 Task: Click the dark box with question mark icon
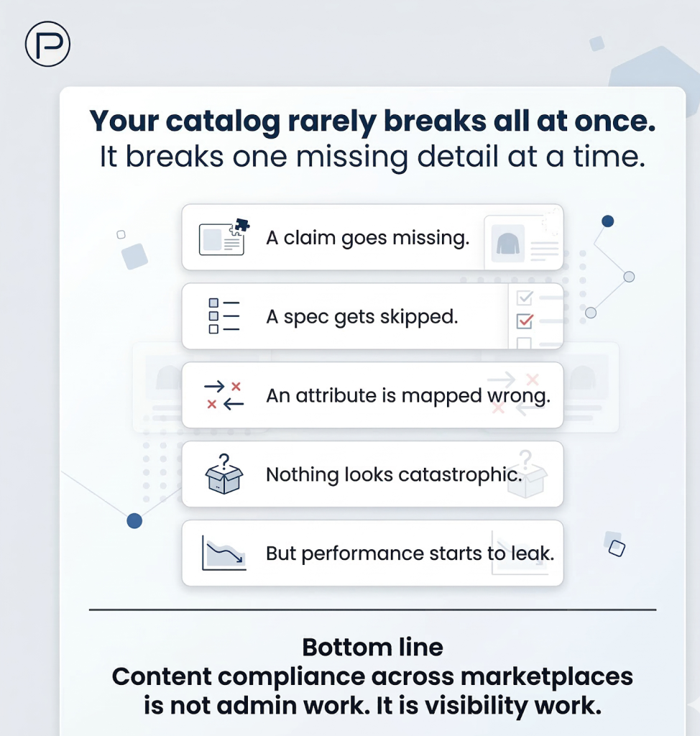click(224, 474)
